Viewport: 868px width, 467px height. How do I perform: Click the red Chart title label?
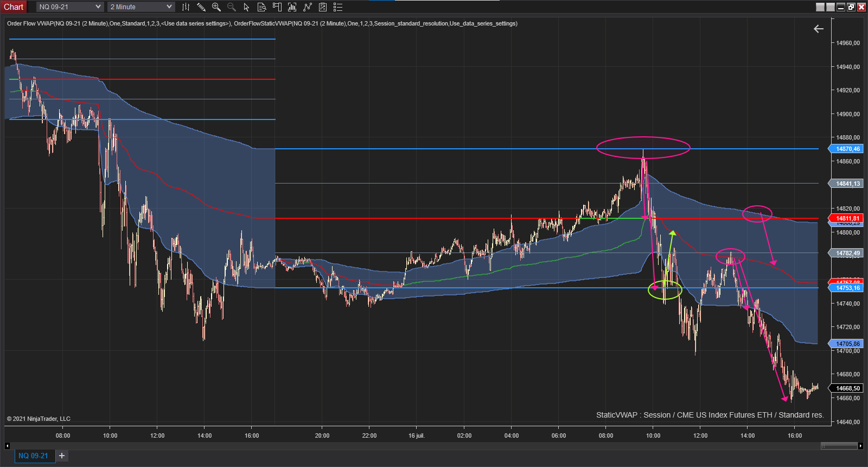click(14, 7)
